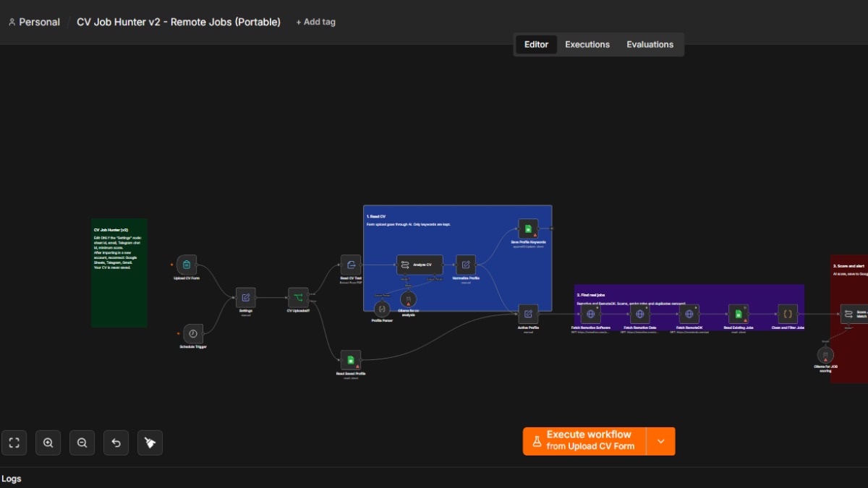
Task: Click the workflow name CV Job Hunter v2
Action: click(x=179, y=22)
